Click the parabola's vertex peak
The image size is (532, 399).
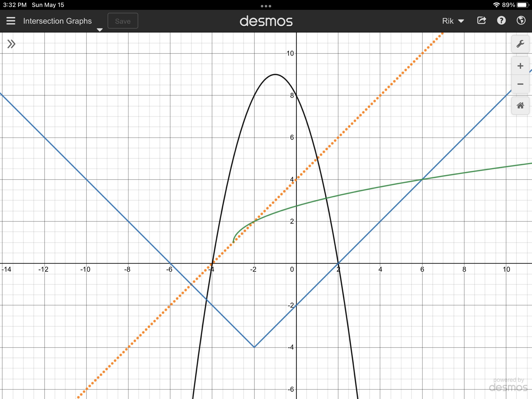(275, 75)
